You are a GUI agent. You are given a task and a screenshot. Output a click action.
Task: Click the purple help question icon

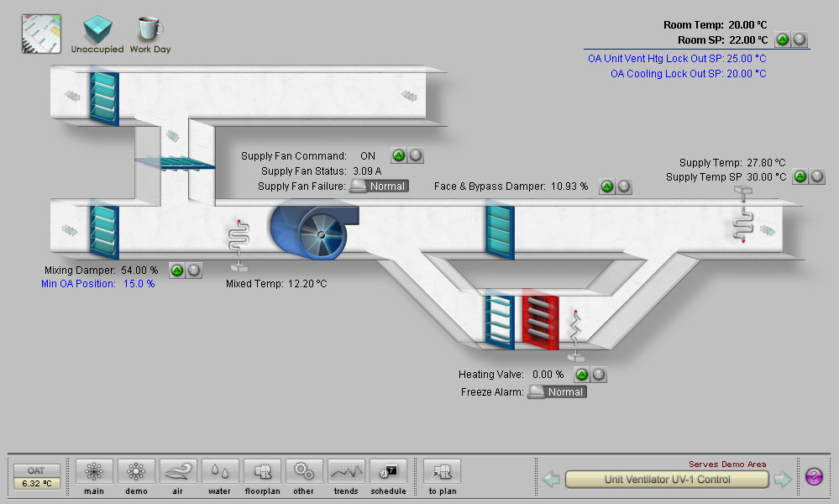[814, 477]
